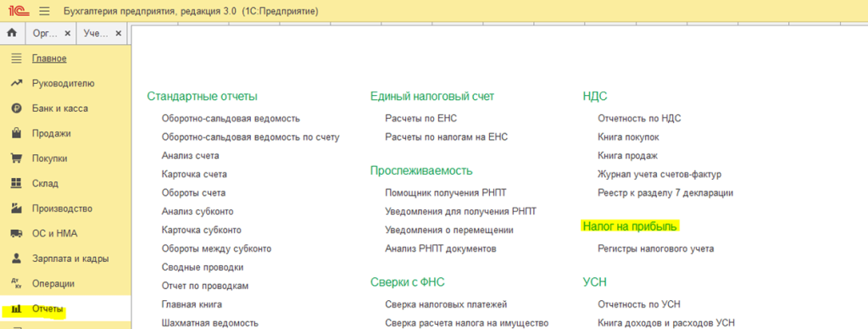Screen dimensions: 868x329
Task: Open Сверка налоговых платежей
Action: 446,304
